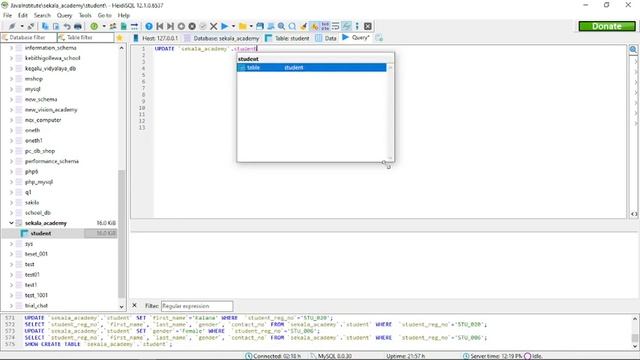Open the Query menu

click(x=64, y=15)
